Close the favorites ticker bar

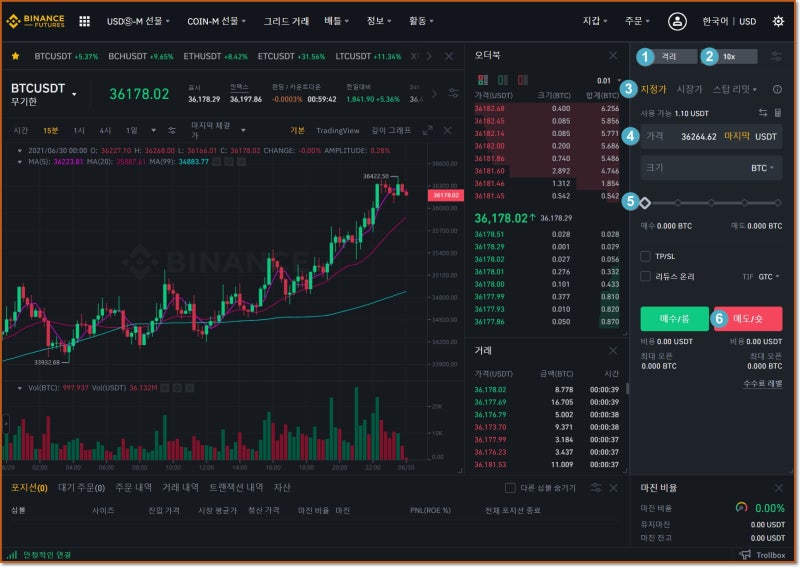coord(448,56)
